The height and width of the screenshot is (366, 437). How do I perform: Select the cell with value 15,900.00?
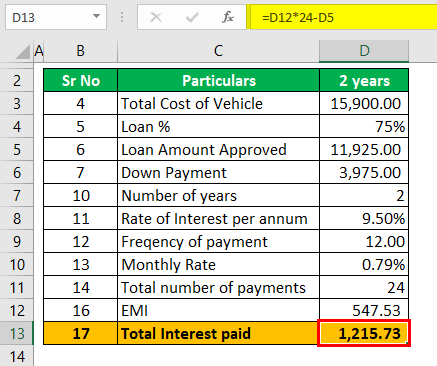click(x=364, y=103)
